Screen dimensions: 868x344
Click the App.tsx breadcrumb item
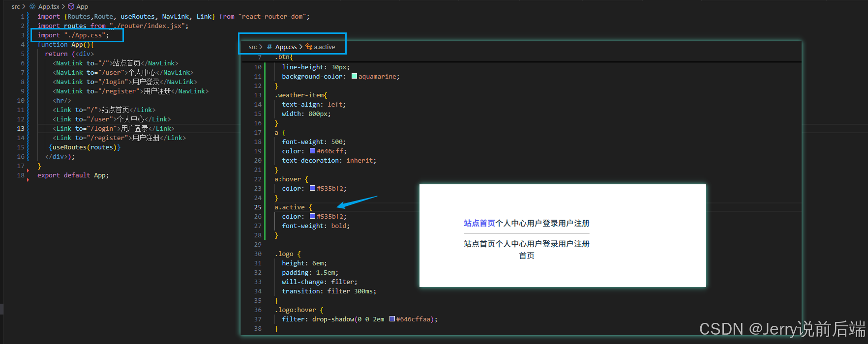click(49, 6)
